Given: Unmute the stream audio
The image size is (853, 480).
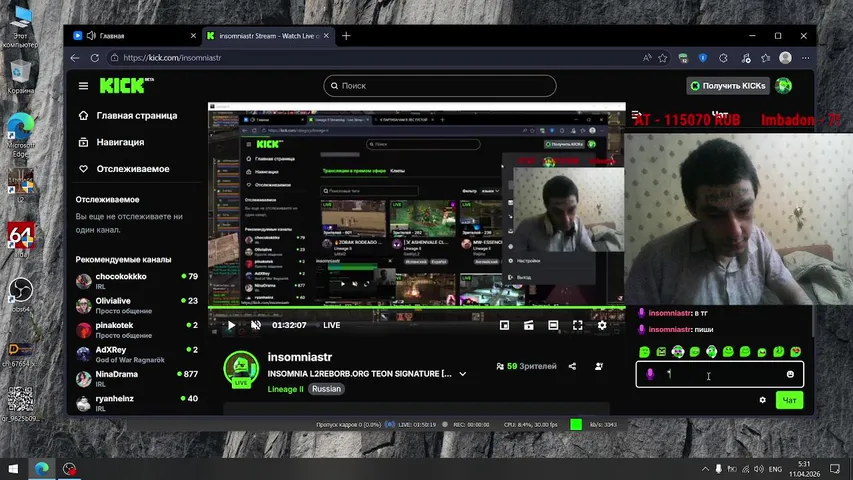Looking at the screenshot, I should pyautogui.click(x=256, y=325).
